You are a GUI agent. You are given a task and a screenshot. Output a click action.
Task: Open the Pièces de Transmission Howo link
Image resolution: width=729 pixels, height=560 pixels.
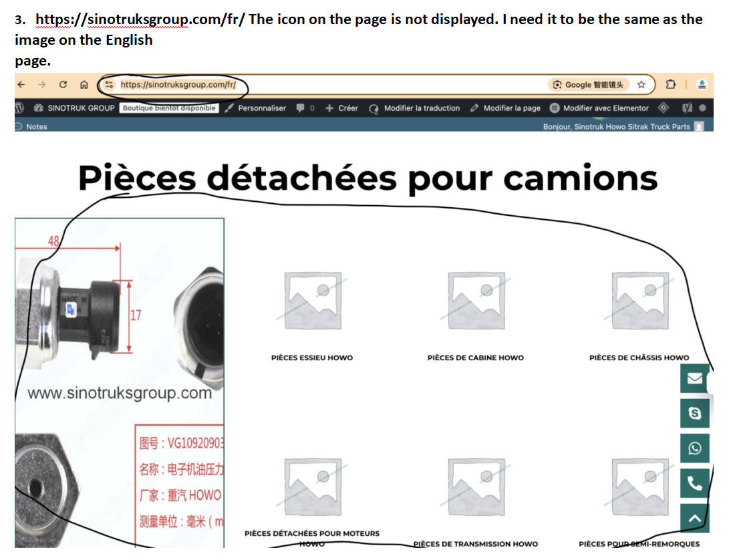476,544
